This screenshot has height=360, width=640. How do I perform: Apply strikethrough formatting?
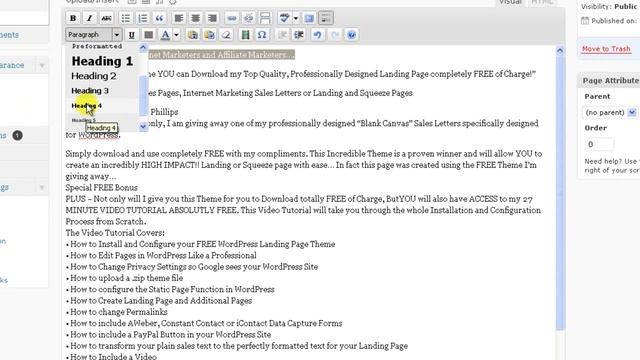click(x=107, y=18)
